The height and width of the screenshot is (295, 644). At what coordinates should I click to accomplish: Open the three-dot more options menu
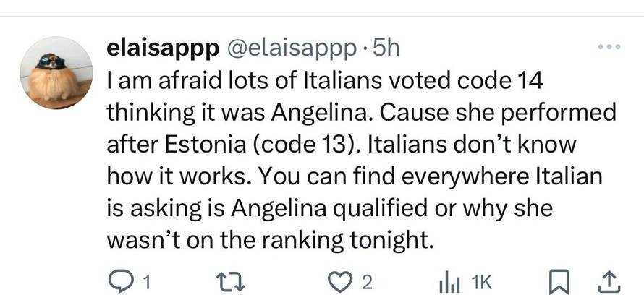(609, 47)
